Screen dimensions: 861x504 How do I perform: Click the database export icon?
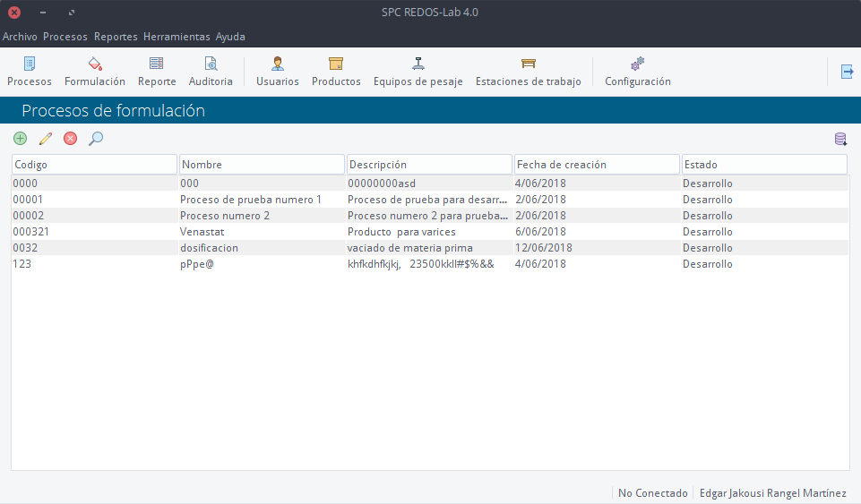(840, 139)
